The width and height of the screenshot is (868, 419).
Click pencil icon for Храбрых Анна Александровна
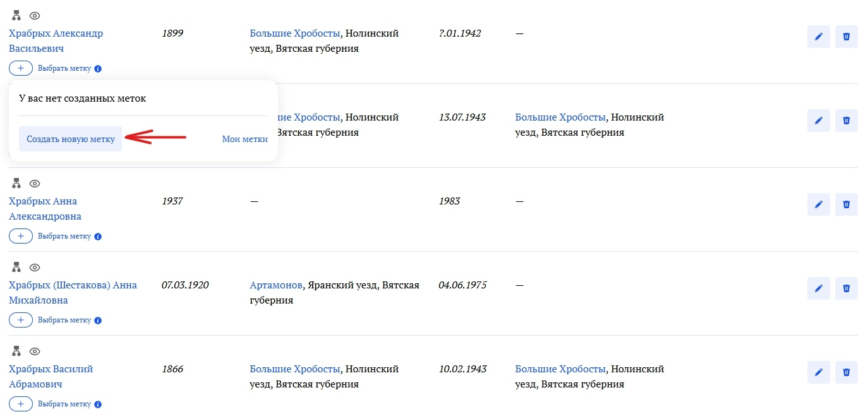click(x=818, y=204)
